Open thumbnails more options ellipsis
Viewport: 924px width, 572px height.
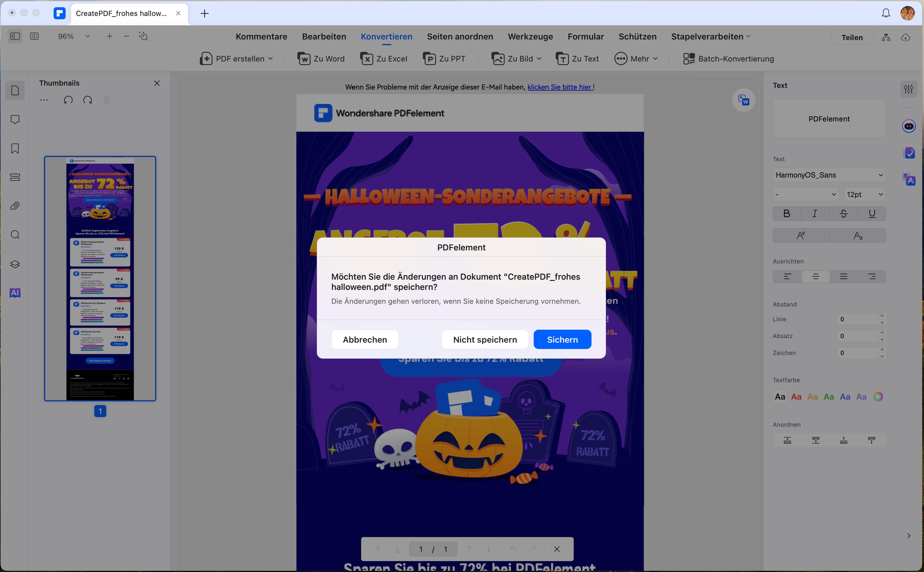44,100
